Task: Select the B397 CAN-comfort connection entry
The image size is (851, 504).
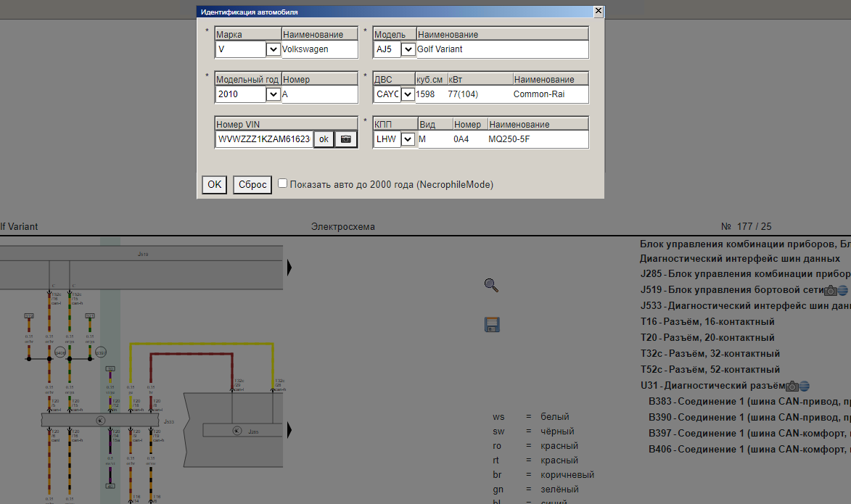Action: click(x=749, y=434)
